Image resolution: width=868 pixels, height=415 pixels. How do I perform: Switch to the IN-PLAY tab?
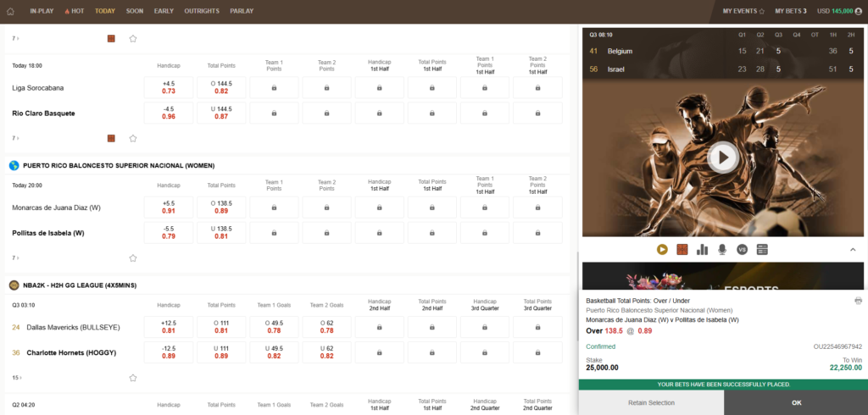(41, 11)
